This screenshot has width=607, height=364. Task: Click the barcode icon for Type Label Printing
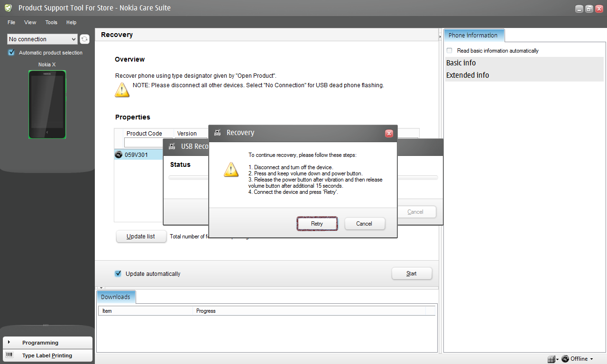[9, 355]
